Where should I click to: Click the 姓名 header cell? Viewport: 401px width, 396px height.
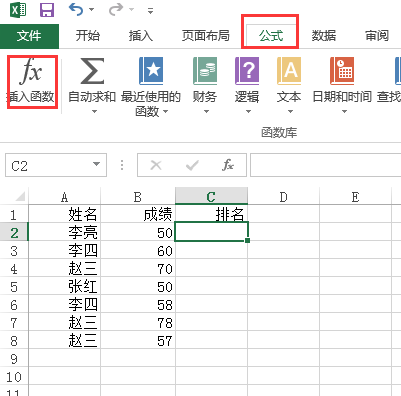click(65, 214)
